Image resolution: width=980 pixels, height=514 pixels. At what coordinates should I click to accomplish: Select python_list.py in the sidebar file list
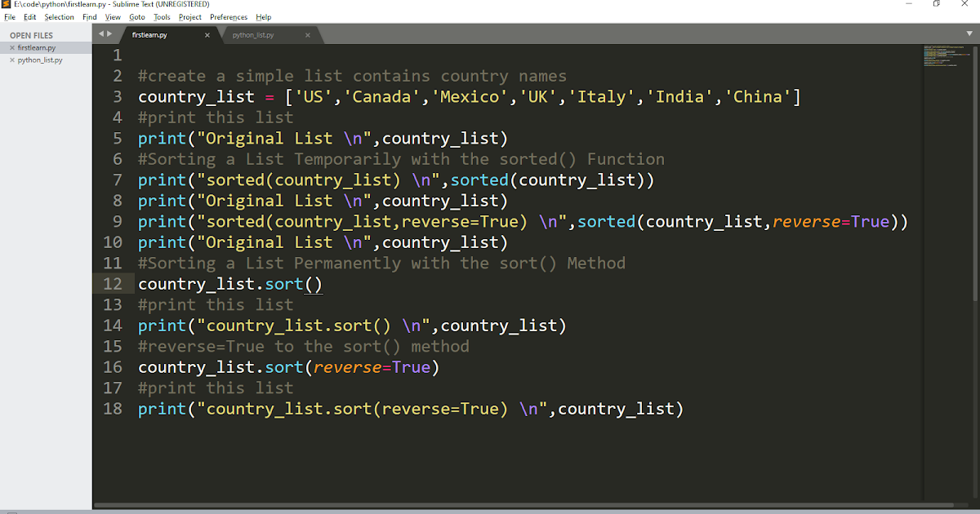click(x=39, y=59)
